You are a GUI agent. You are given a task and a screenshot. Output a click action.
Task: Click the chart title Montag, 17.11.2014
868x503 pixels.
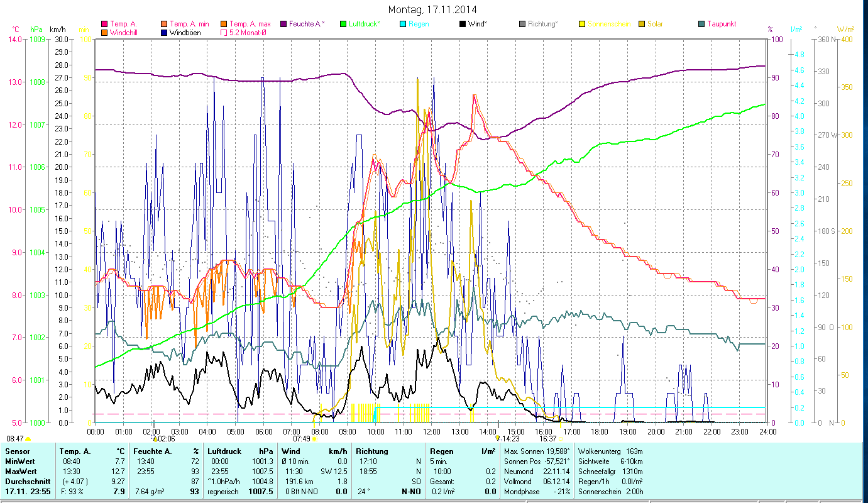[432, 9]
